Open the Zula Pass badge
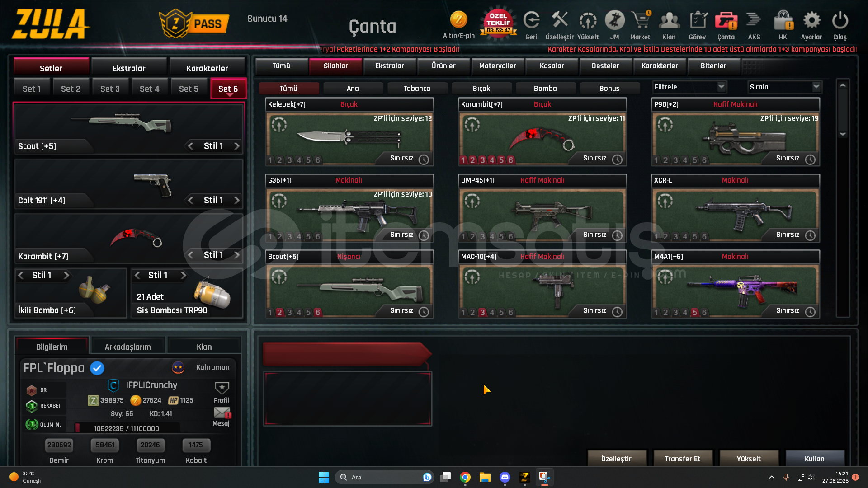Screen dimensions: 868x488 [x=193, y=23]
